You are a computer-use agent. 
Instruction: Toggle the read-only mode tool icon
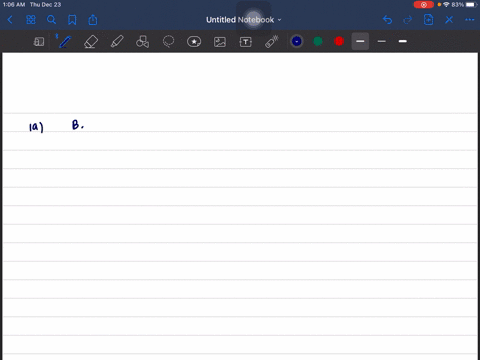[x=39, y=42]
